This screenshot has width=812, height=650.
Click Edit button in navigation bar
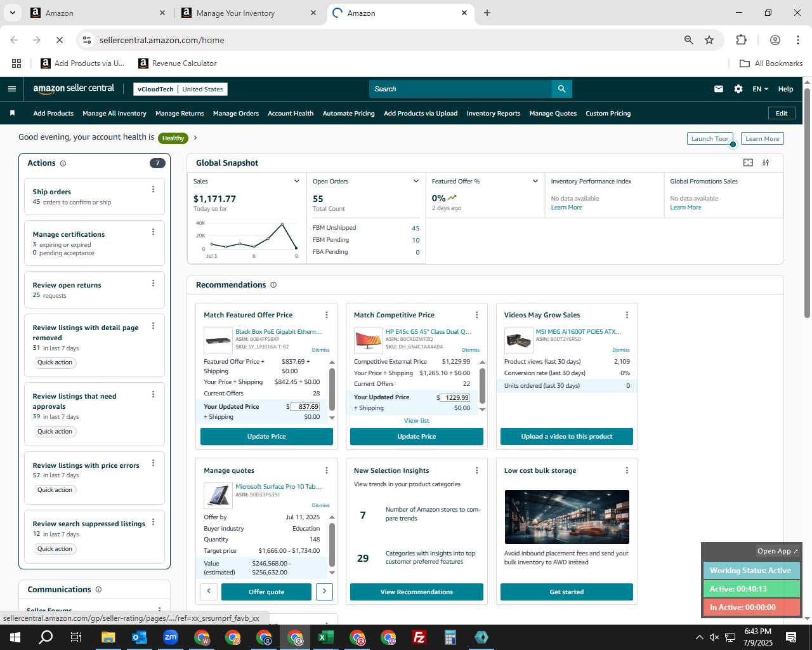[x=782, y=113]
